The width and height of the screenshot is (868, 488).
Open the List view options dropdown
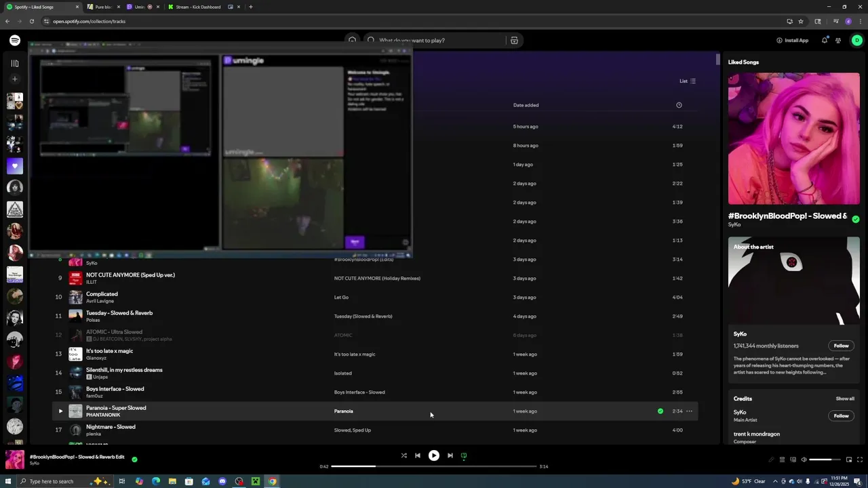[688, 81]
